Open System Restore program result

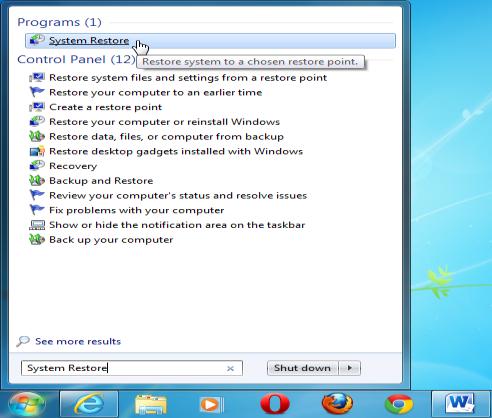click(210, 41)
